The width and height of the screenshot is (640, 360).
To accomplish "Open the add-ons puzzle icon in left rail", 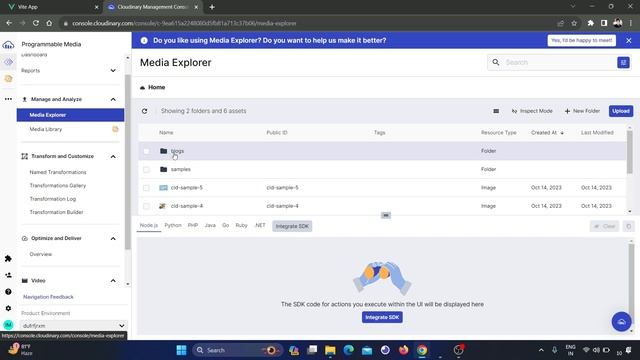I will [8, 258].
